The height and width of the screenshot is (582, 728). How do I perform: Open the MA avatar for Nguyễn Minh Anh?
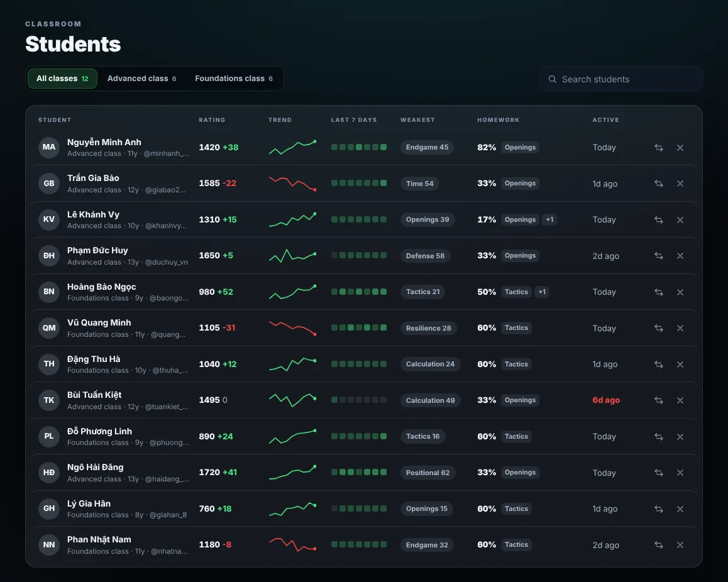(49, 147)
